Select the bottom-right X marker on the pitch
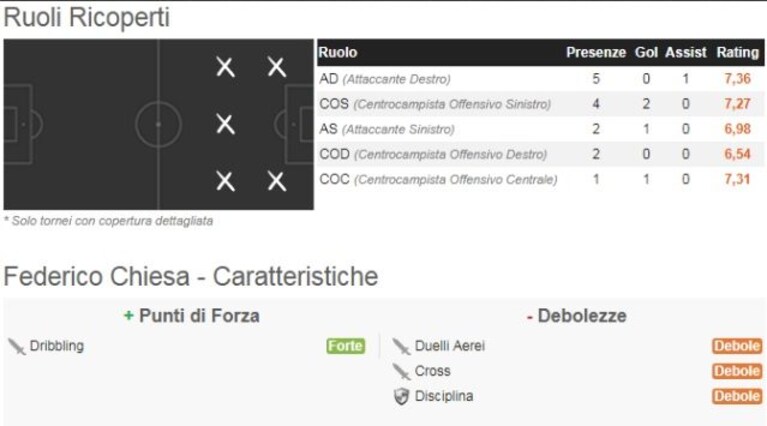Image resolution: width=767 pixels, height=426 pixels. (x=277, y=181)
